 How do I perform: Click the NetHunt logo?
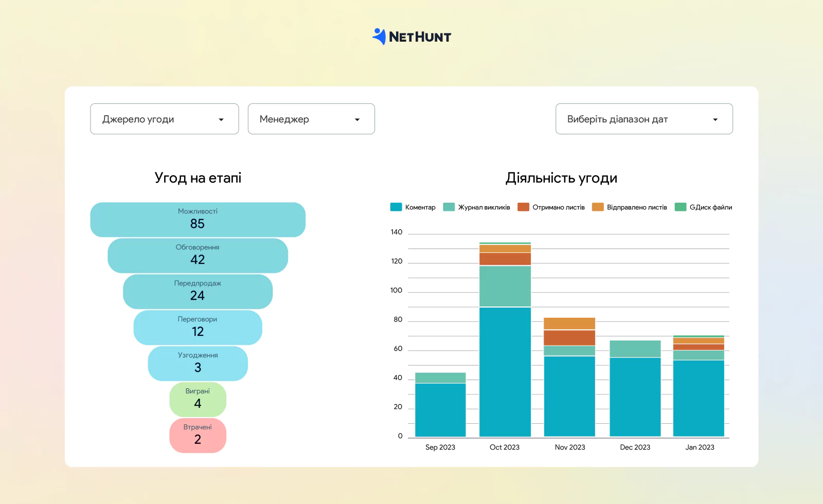(x=411, y=37)
